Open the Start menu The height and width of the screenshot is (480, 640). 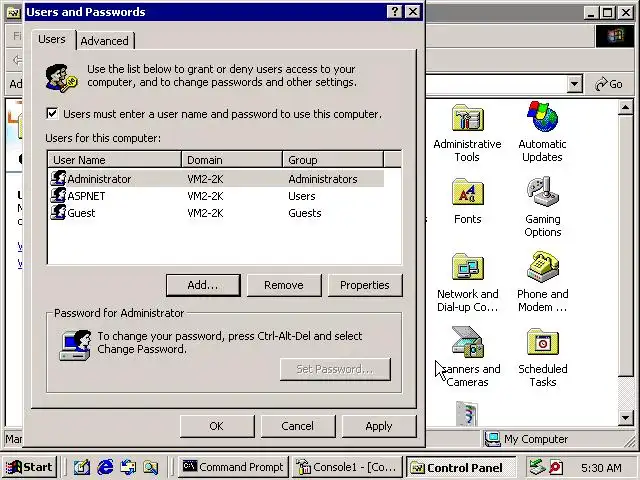[29, 467]
